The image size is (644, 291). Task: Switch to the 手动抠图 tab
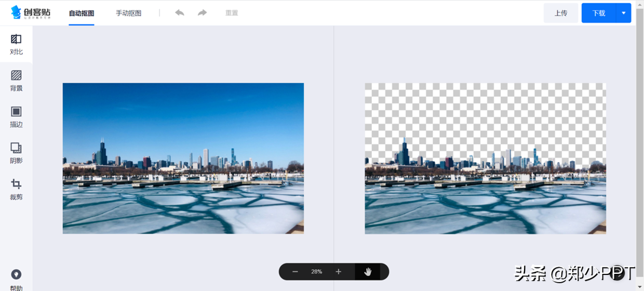[x=128, y=13]
